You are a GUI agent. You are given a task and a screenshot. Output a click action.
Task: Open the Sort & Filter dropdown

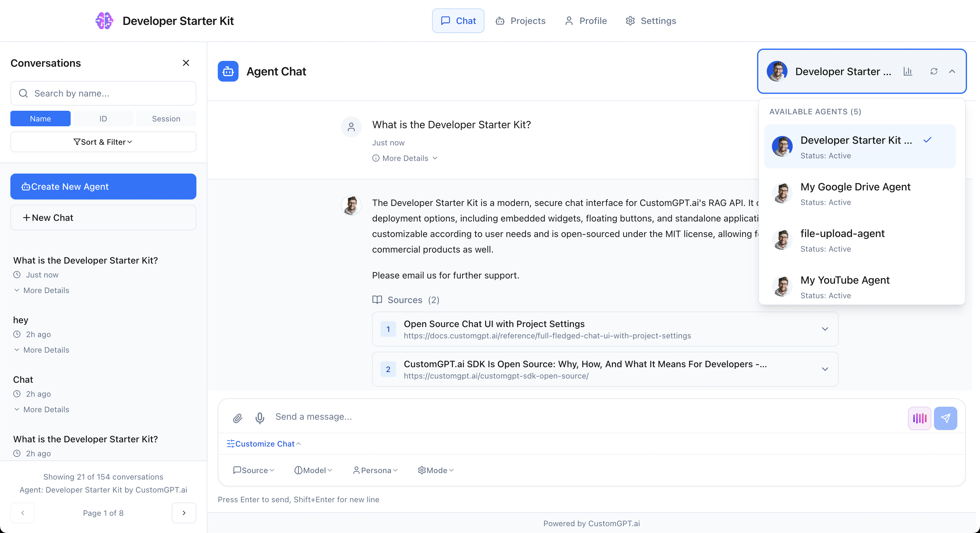[103, 142]
